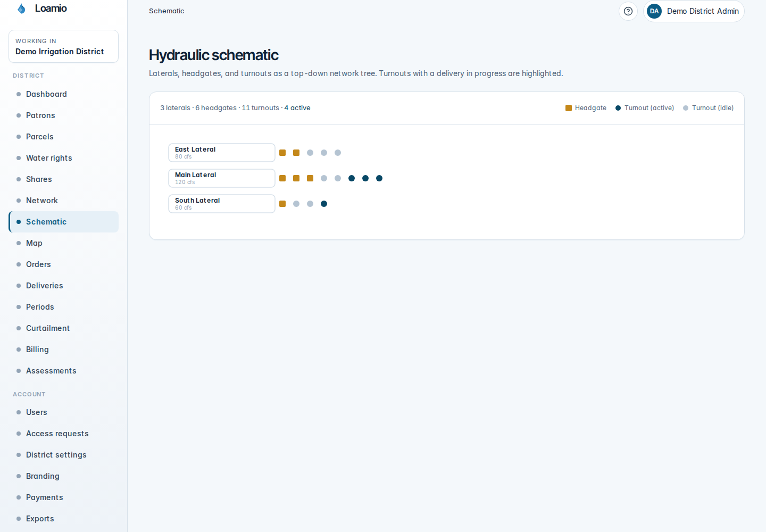Click East Lateral's last idle turnout dot

click(x=338, y=153)
